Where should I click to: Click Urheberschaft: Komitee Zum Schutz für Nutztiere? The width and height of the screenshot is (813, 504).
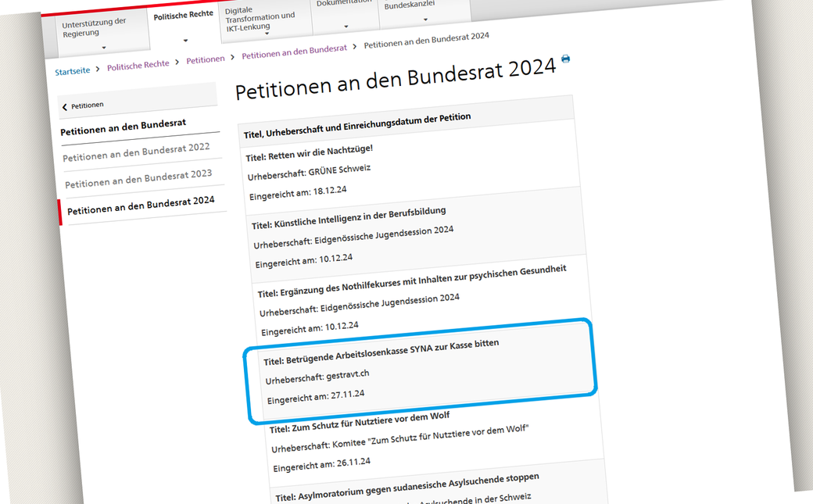399,438
